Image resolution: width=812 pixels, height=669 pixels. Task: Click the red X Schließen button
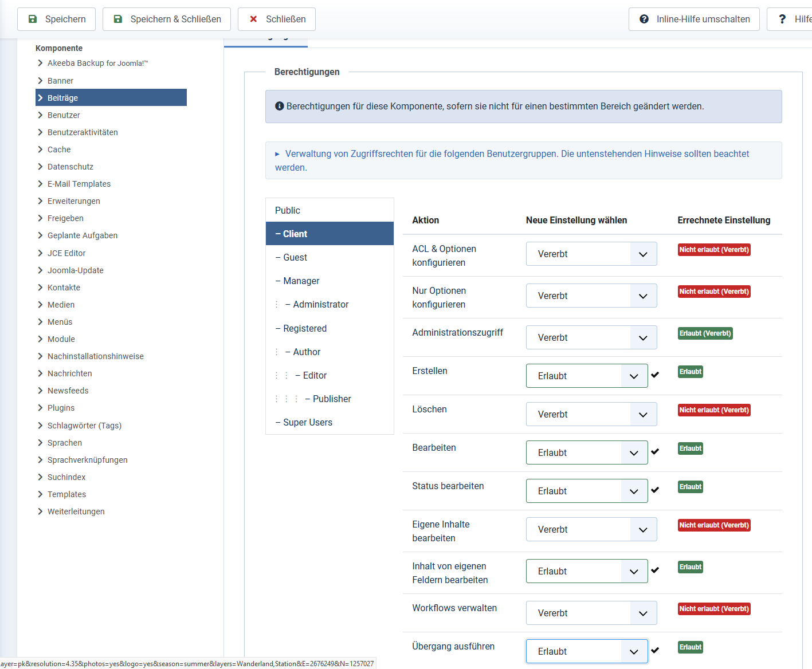[276, 19]
